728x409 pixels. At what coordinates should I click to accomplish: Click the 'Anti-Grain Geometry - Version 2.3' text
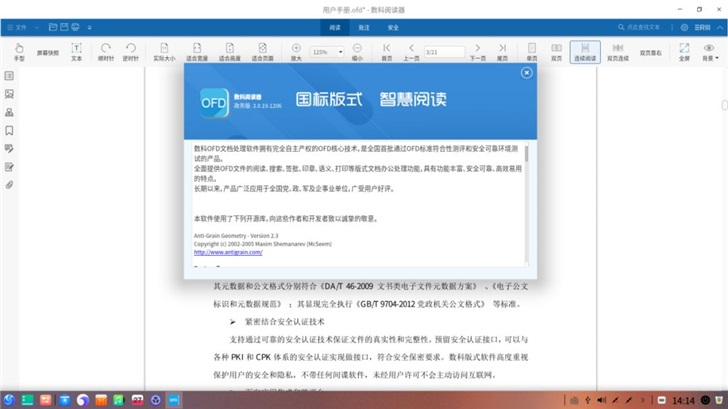[236, 235]
